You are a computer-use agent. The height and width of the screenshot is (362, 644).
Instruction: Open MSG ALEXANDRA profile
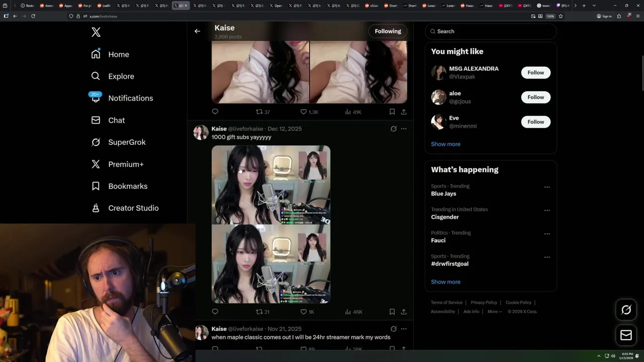click(473, 68)
